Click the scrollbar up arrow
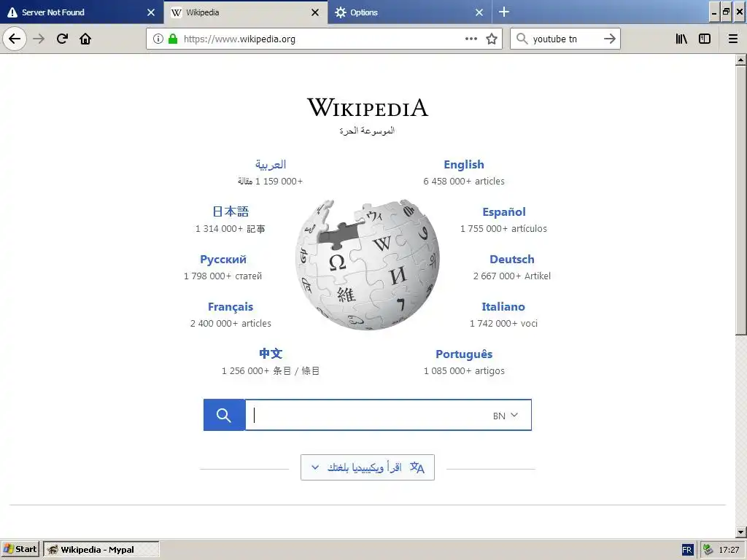The image size is (747, 560). (741, 60)
